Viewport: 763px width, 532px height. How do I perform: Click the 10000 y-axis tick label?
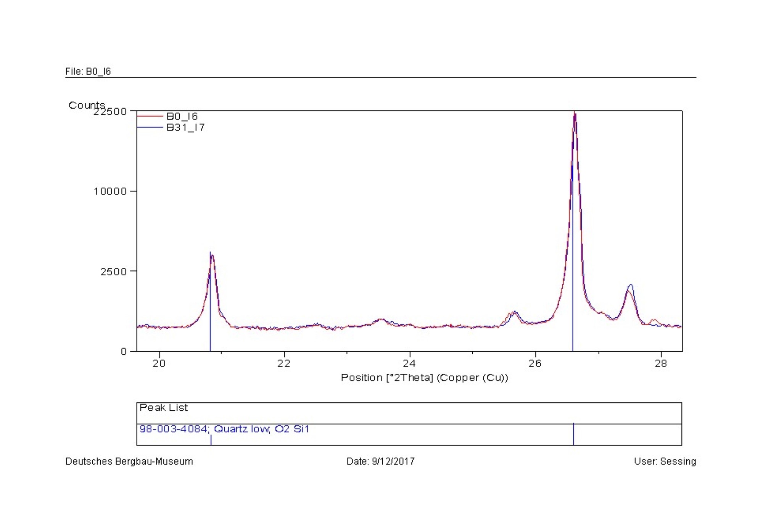[110, 191]
